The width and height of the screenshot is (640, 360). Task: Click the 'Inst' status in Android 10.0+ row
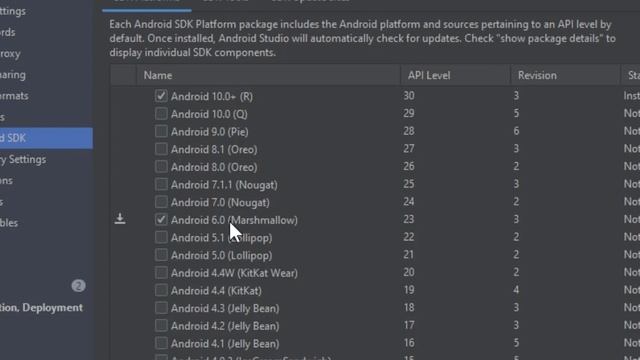631,96
